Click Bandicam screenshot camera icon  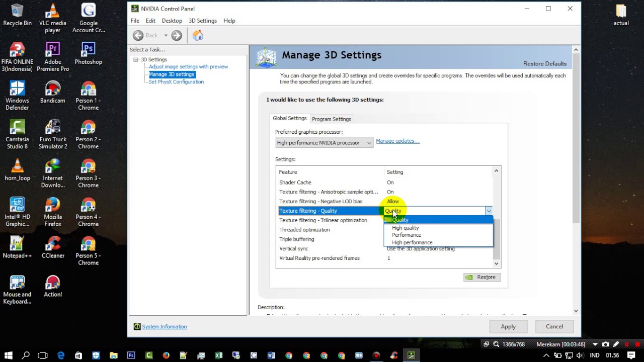pyautogui.click(x=606, y=344)
